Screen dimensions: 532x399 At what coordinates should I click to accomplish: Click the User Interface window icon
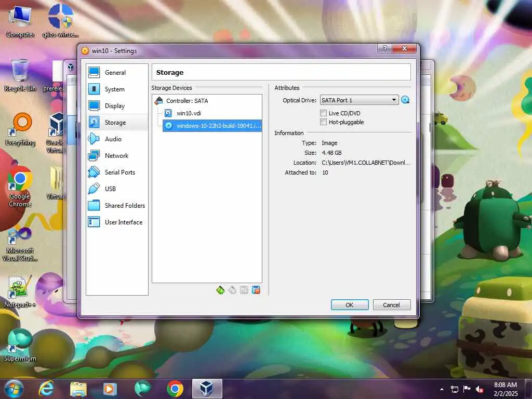coord(94,222)
